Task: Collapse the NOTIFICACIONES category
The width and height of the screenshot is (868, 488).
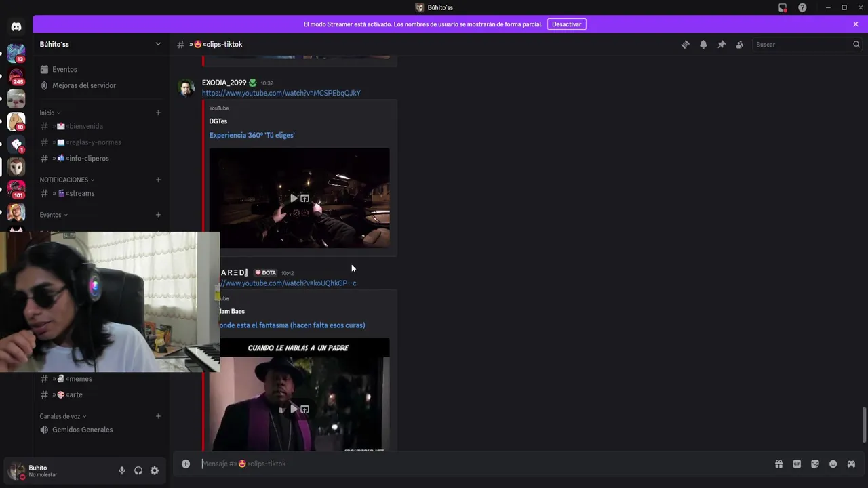Action: pyautogui.click(x=67, y=180)
